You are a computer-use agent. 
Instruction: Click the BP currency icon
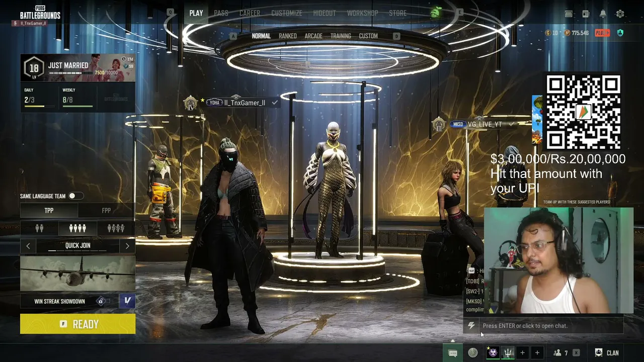(568, 33)
